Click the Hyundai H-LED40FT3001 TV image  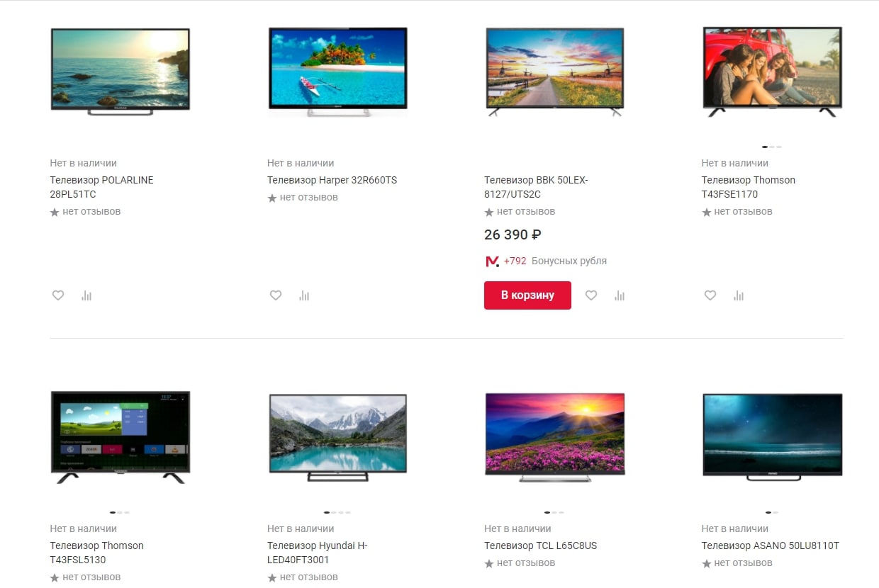pos(338,437)
